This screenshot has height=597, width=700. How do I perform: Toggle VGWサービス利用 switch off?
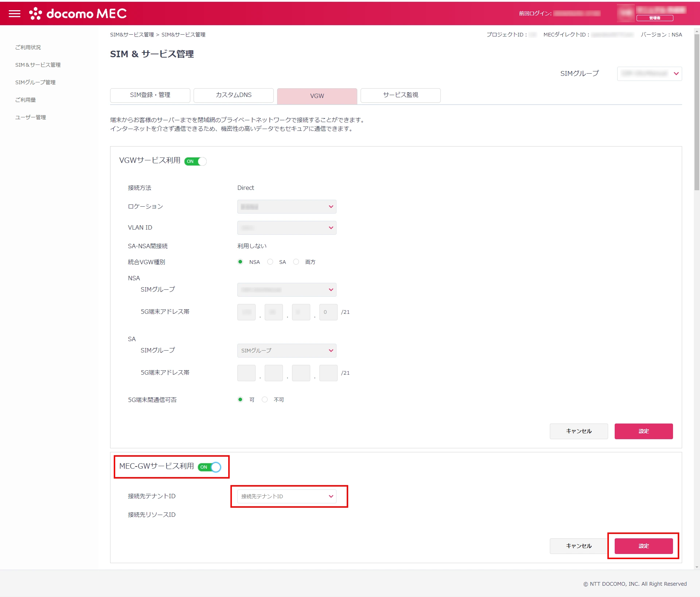196,161
